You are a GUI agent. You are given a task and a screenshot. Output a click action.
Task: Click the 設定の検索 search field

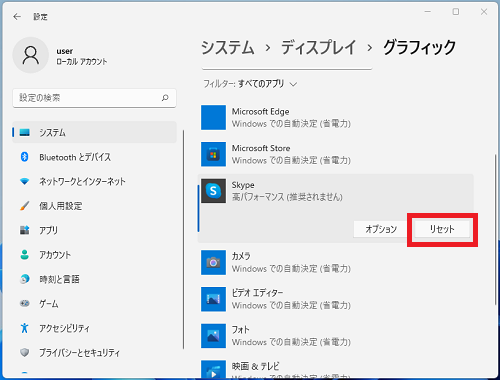tap(94, 98)
